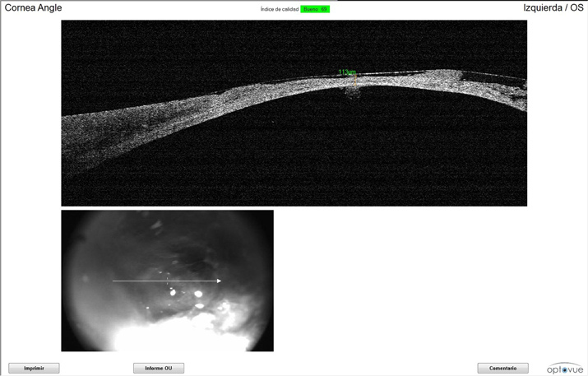Select the green Bueno 59 quality indicator
588x376 pixels.
click(x=315, y=9)
